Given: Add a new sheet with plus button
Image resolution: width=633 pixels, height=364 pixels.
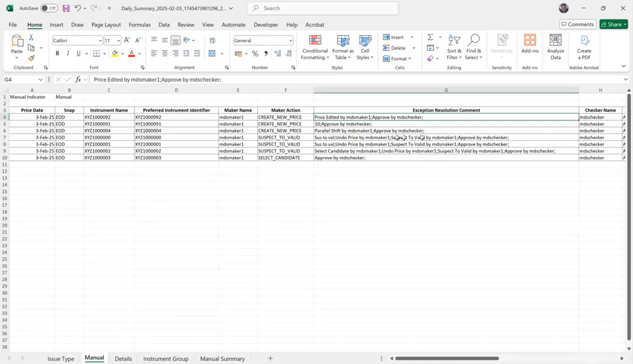Looking at the screenshot, I should [x=271, y=358].
